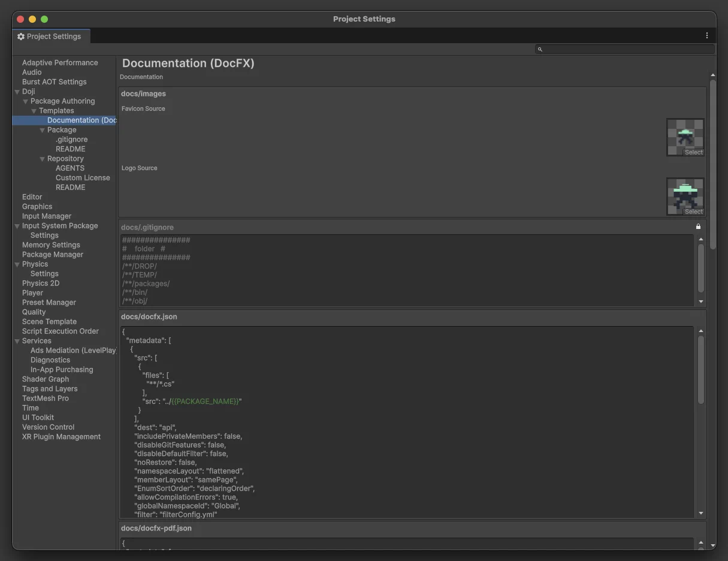Focus the settings search field

coord(625,49)
